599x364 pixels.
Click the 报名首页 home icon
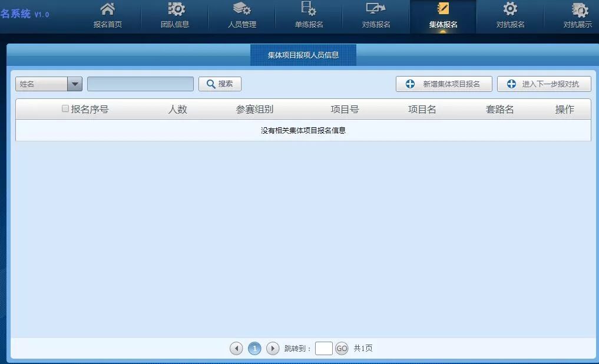107,9
